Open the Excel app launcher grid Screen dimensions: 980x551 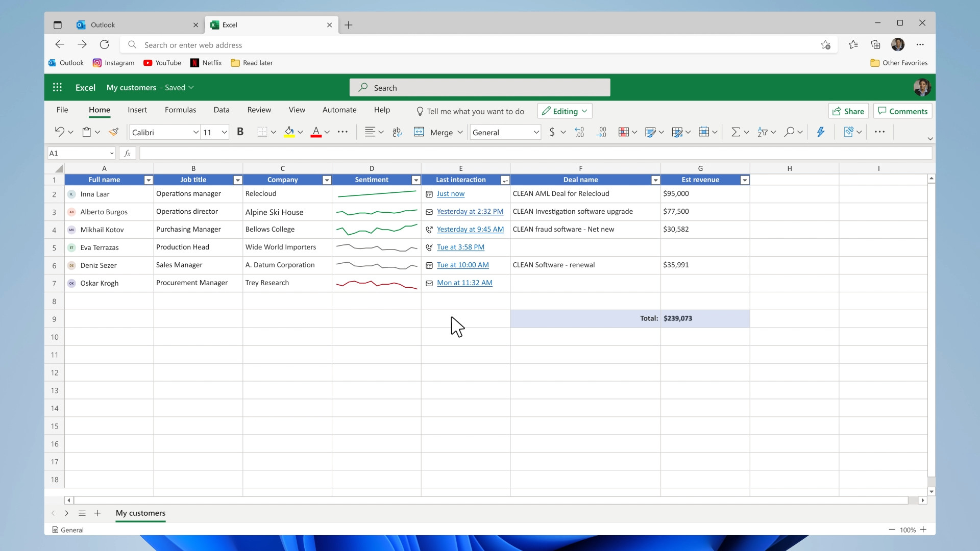pos(57,87)
